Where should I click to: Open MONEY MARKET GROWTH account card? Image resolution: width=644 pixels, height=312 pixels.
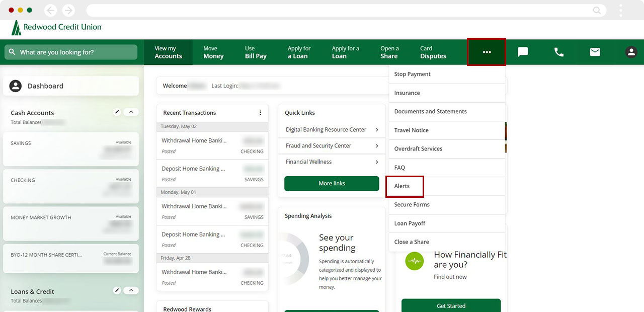coord(71,224)
